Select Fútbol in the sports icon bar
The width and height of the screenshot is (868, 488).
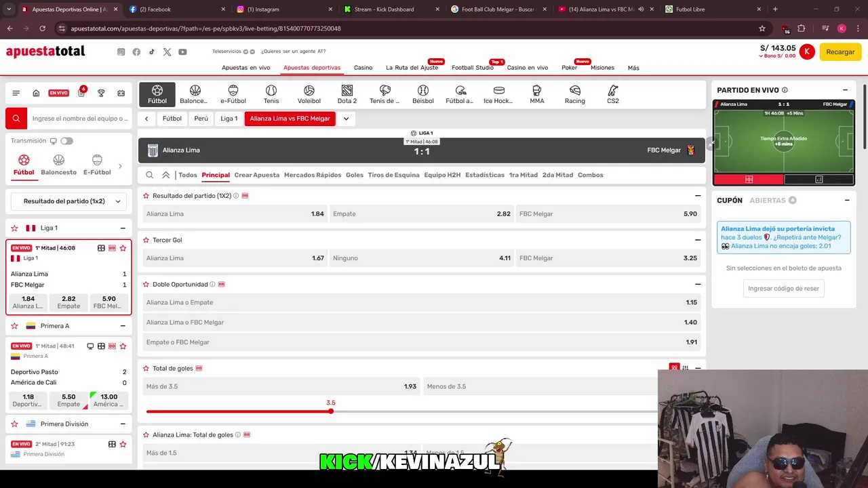[x=157, y=95]
